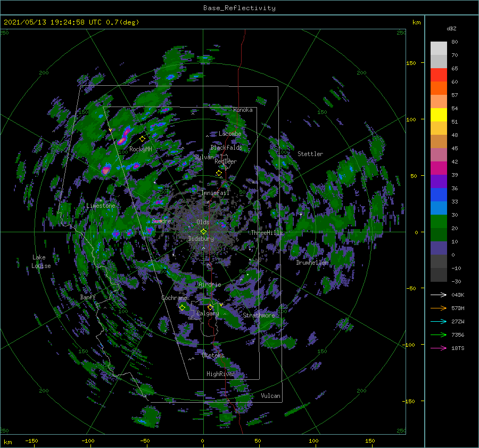This screenshot has height=448, width=479.
Task: Click the ThreeHills city label
Action: coord(267,233)
